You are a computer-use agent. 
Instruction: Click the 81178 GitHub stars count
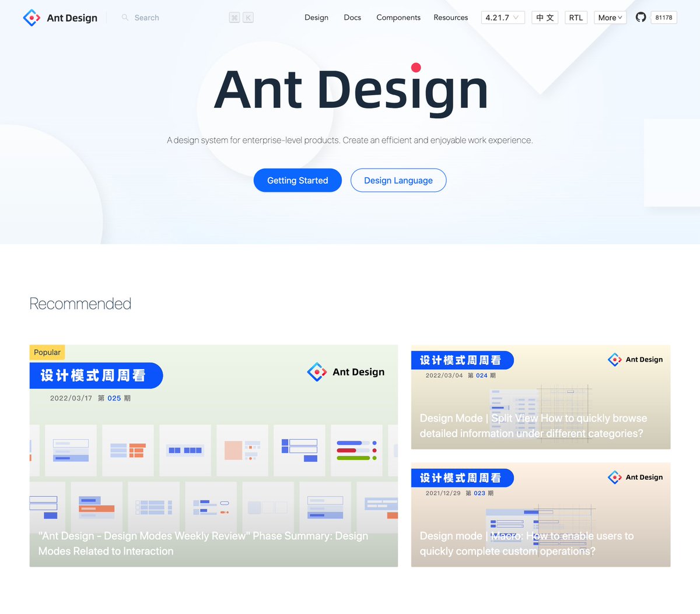[x=664, y=17]
